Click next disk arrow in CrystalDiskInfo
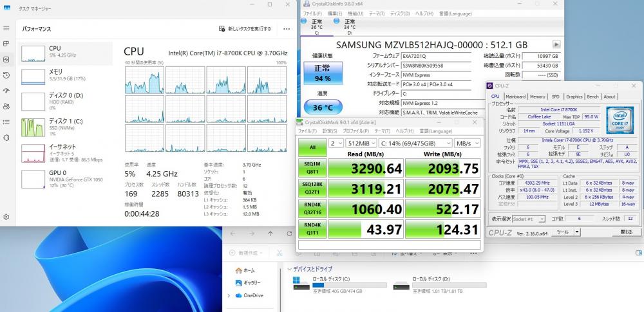 pyautogui.click(x=556, y=44)
